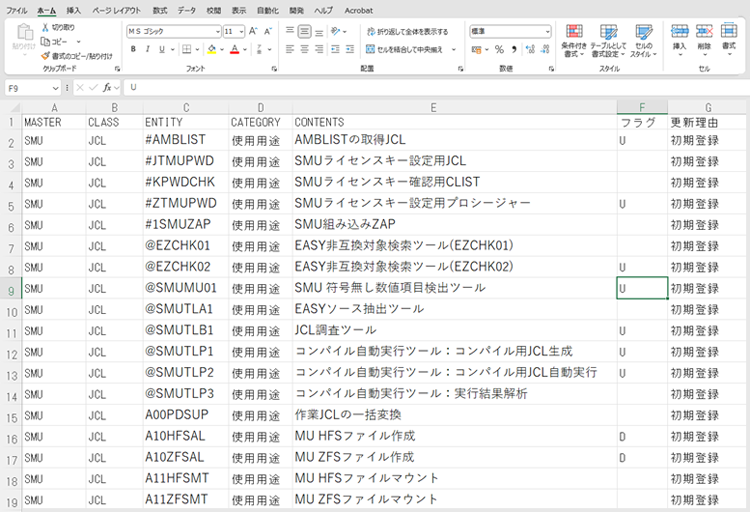The height and width of the screenshot is (512, 750).
Task: Click the phonetic guide (furigana) icon
Action: (259, 49)
